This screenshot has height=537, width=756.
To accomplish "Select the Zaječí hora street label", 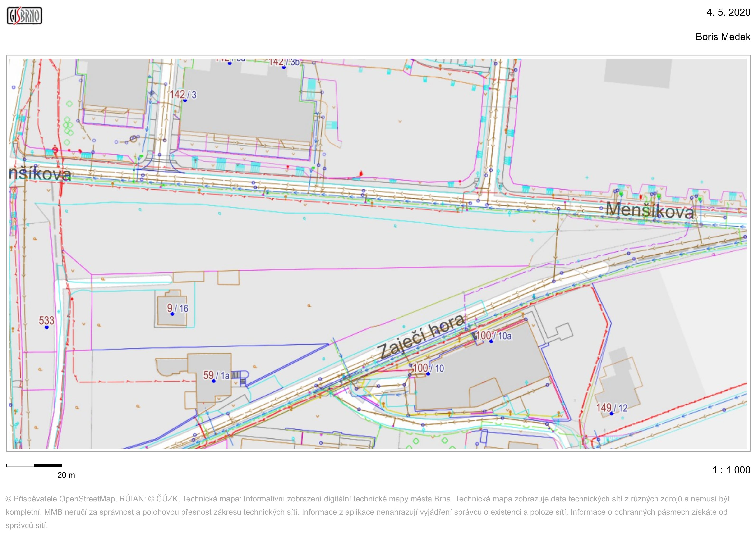I will pyautogui.click(x=422, y=337).
